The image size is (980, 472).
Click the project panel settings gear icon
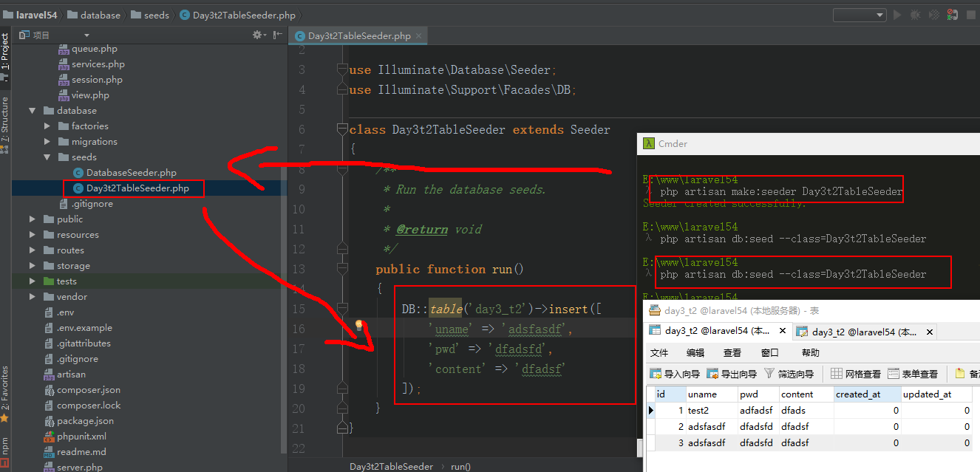258,35
